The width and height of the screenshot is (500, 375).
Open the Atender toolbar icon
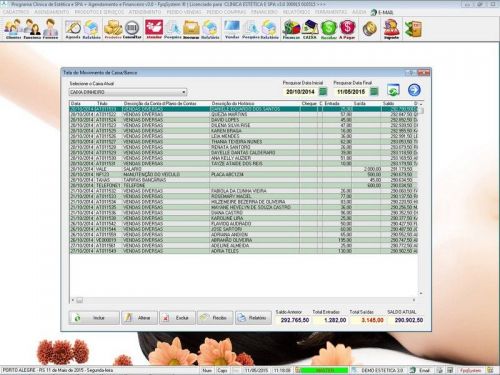point(154,29)
